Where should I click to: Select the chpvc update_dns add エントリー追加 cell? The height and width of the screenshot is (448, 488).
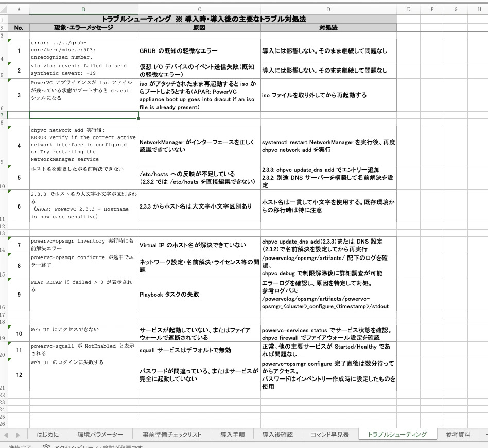328,178
